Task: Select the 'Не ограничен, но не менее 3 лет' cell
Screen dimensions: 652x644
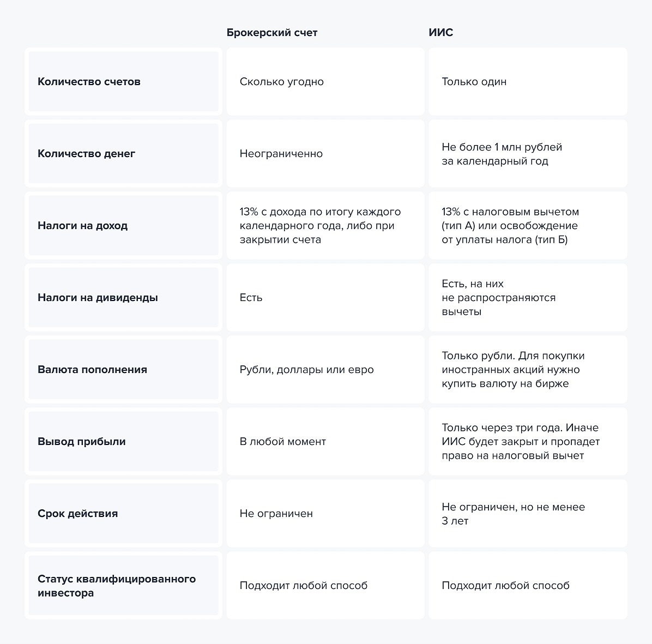Action: [x=528, y=513]
